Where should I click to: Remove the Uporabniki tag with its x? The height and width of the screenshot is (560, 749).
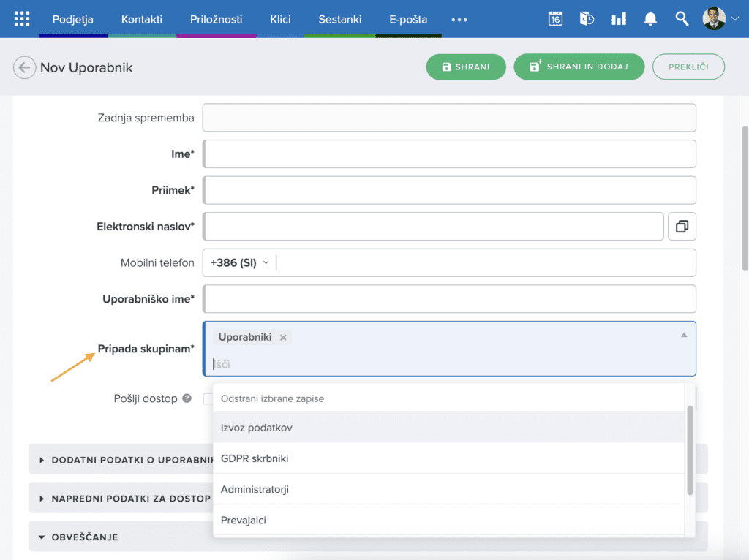(283, 338)
